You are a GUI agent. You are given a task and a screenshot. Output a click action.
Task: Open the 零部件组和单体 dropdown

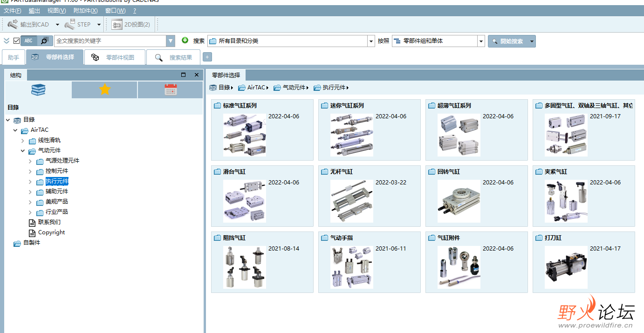[481, 41]
